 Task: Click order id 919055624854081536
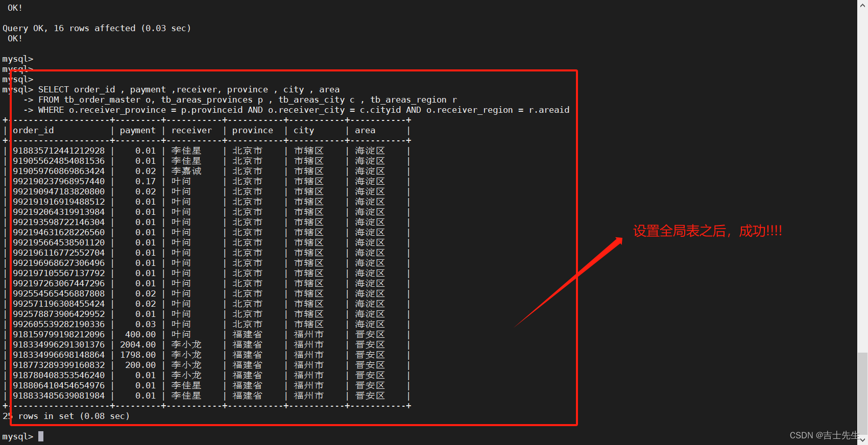(59, 161)
